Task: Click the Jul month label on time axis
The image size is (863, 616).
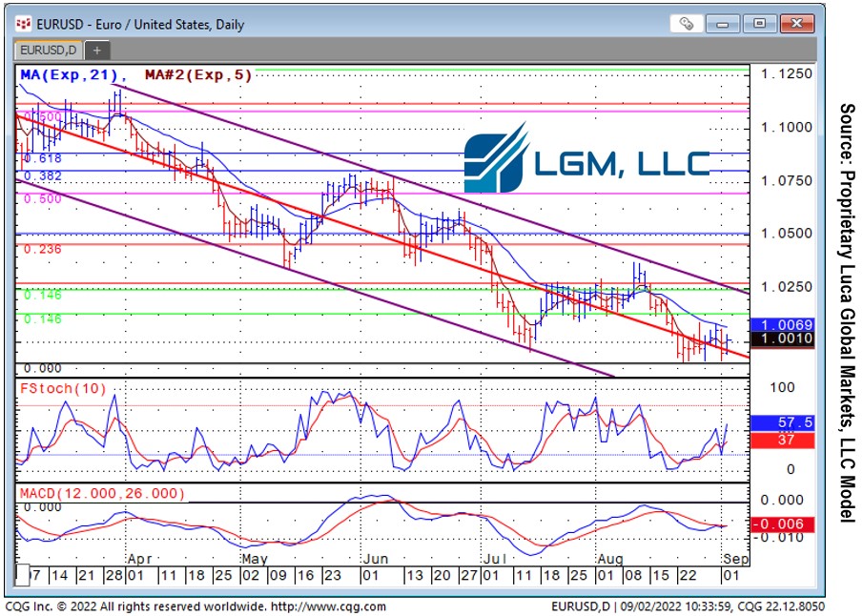Action: (495, 560)
